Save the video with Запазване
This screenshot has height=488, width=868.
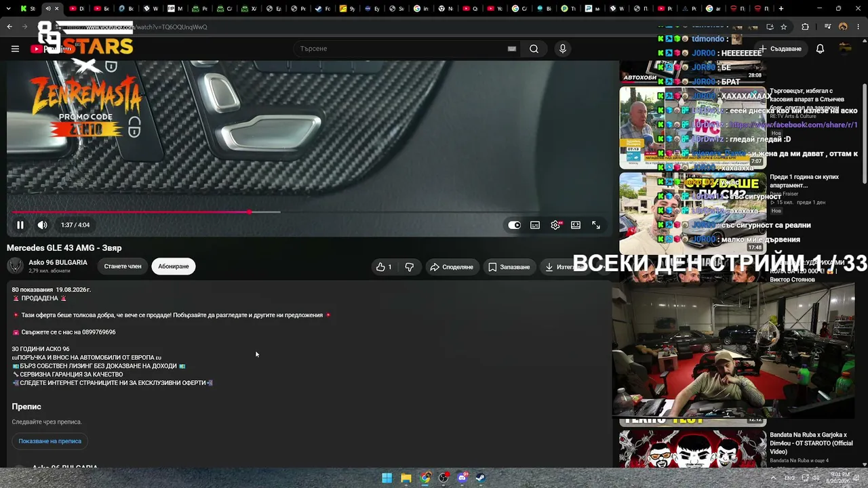(509, 267)
